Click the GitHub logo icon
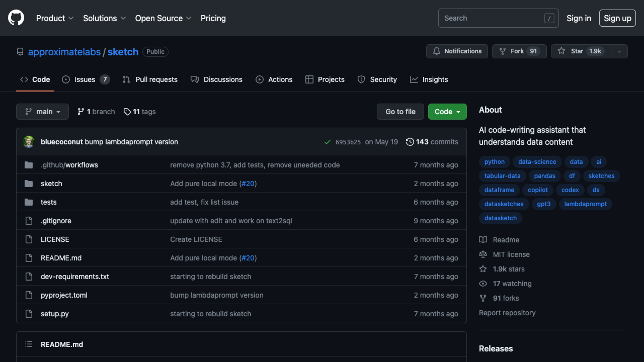 click(x=16, y=18)
